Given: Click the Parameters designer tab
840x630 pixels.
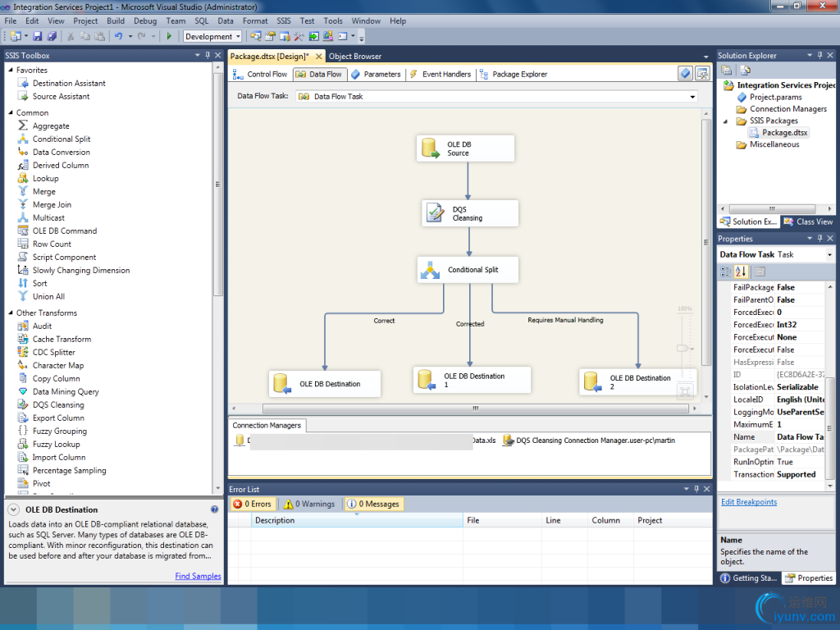Looking at the screenshot, I should pyautogui.click(x=376, y=74).
